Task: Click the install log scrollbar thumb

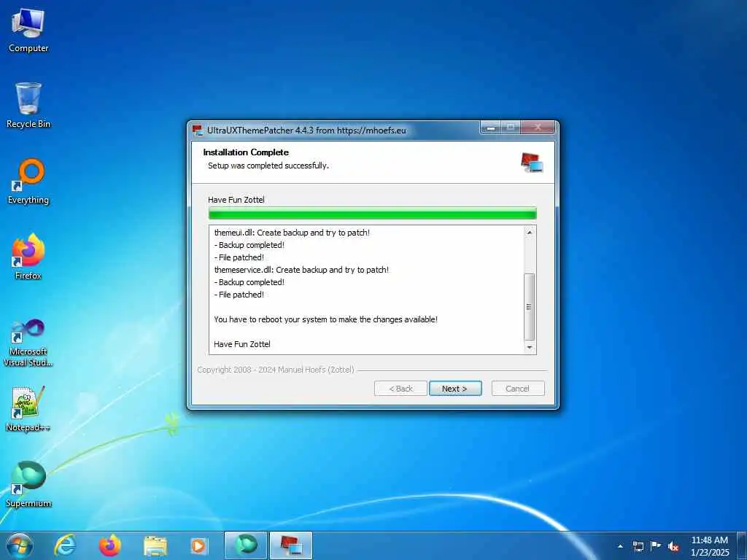Action: tap(530, 307)
